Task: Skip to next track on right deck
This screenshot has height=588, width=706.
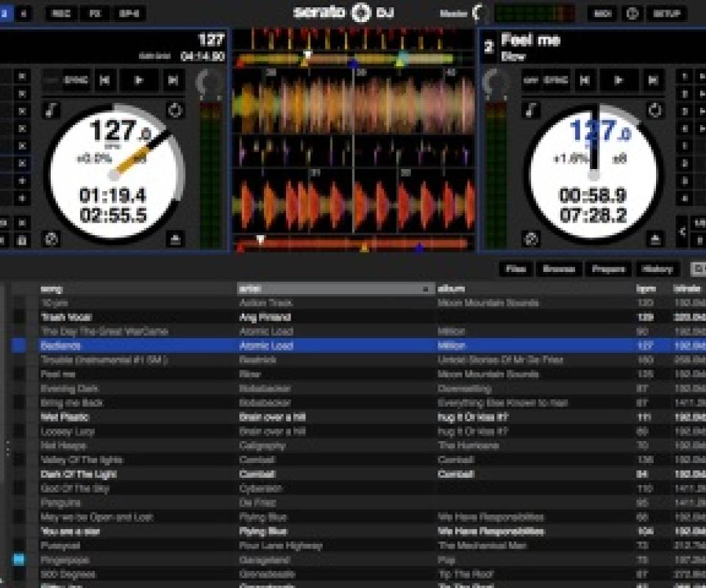Action: click(653, 80)
